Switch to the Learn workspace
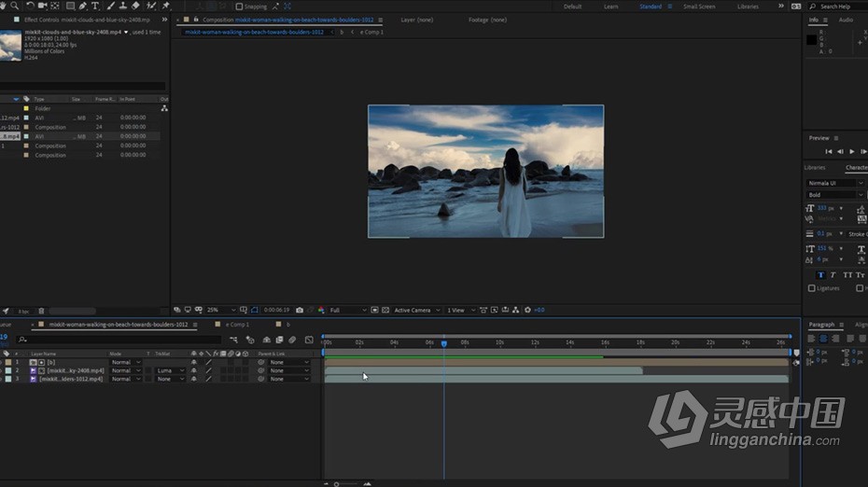The height and width of the screenshot is (487, 868). tap(610, 7)
